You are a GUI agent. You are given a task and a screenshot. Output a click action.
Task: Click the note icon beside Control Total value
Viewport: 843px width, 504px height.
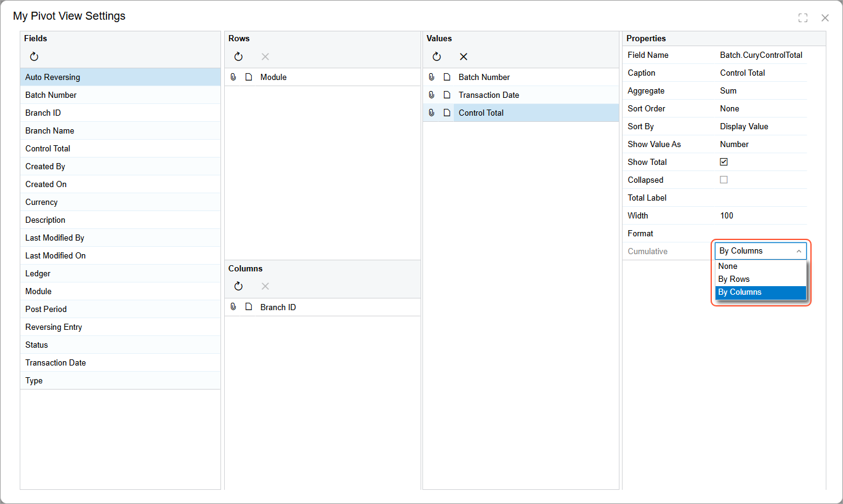(x=447, y=113)
